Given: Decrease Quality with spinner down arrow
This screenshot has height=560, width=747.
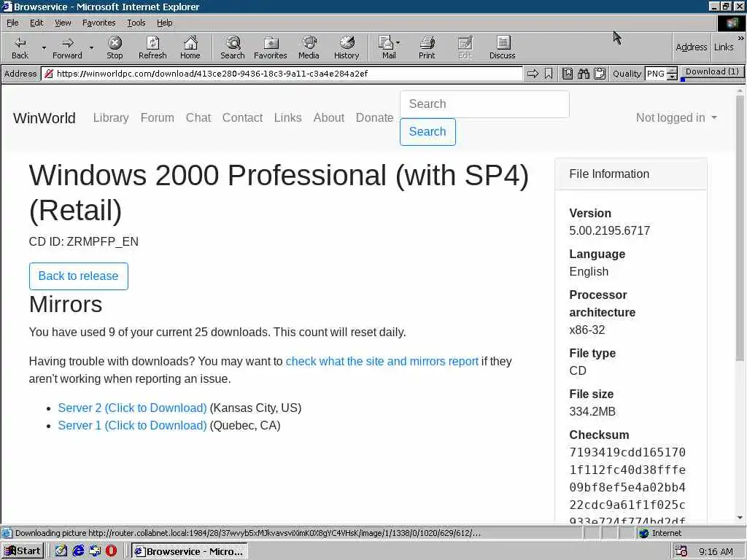Looking at the screenshot, I should 672,77.
